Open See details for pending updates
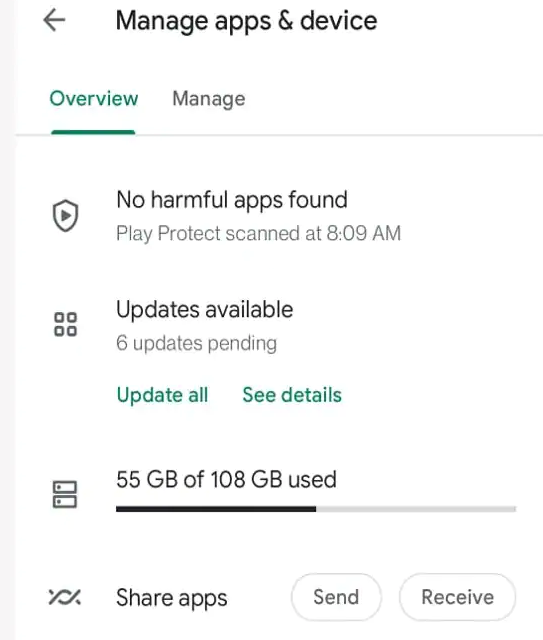This screenshot has height=640, width=543. tap(292, 395)
